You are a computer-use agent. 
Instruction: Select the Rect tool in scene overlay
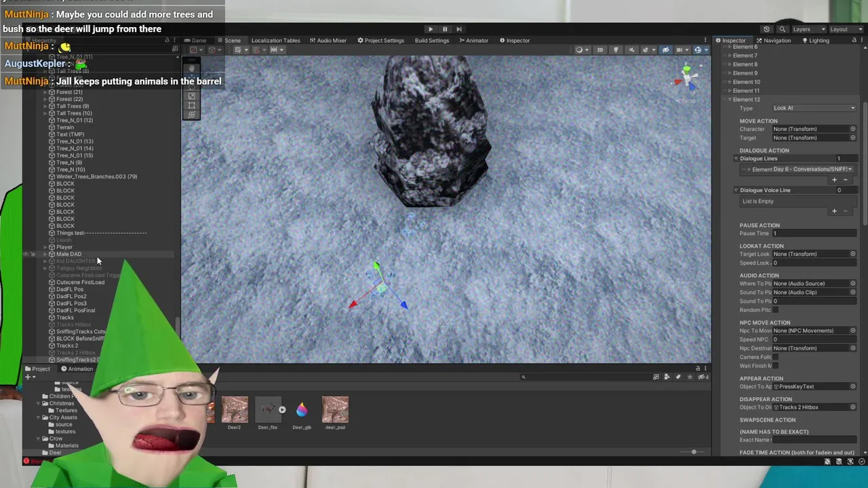point(192,106)
